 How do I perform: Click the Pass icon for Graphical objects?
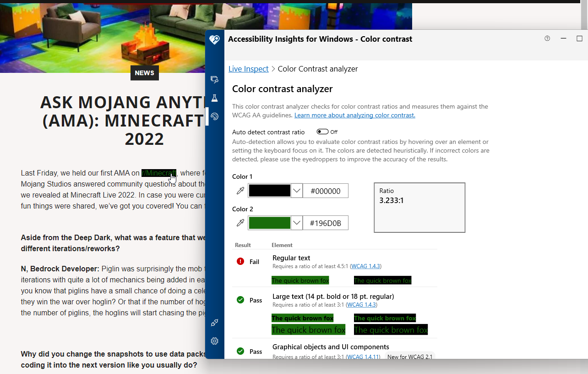coord(240,352)
